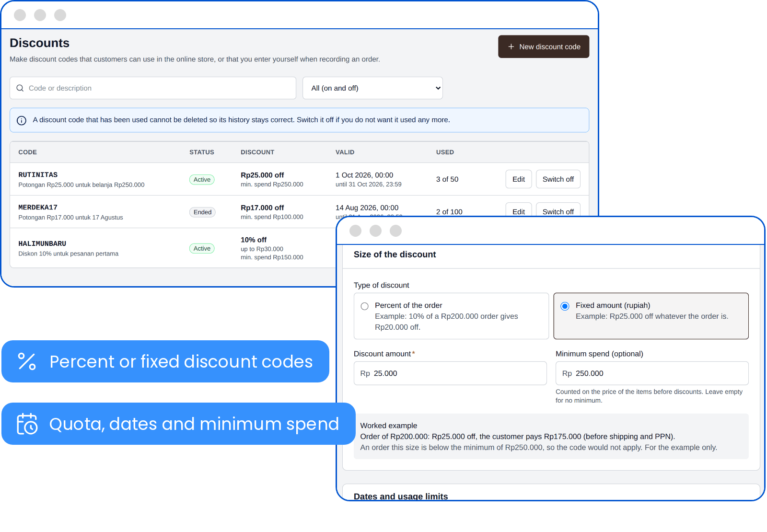Edit the MERDEKA17 discount code
The width and height of the screenshot is (767, 532).
pyautogui.click(x=519, y=210)
